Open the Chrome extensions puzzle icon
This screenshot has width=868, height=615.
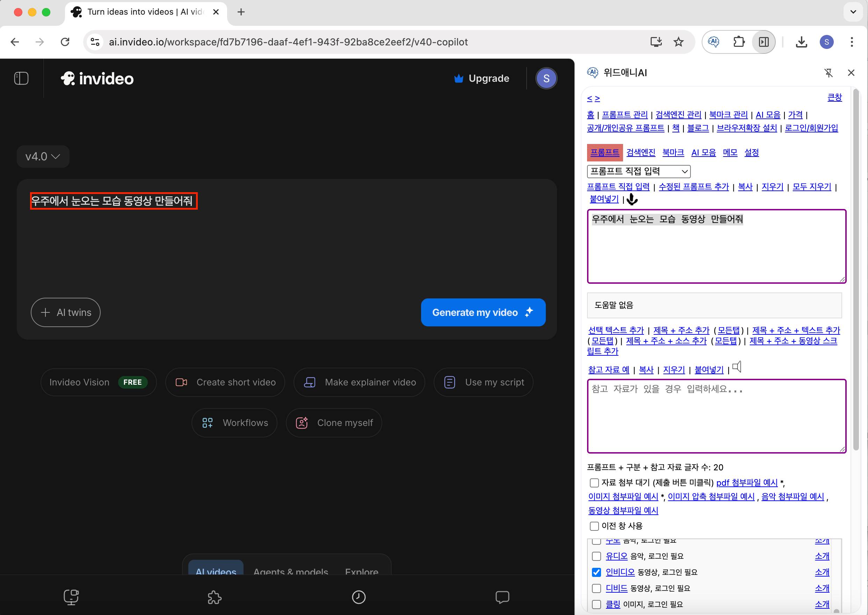click(738, 42)
